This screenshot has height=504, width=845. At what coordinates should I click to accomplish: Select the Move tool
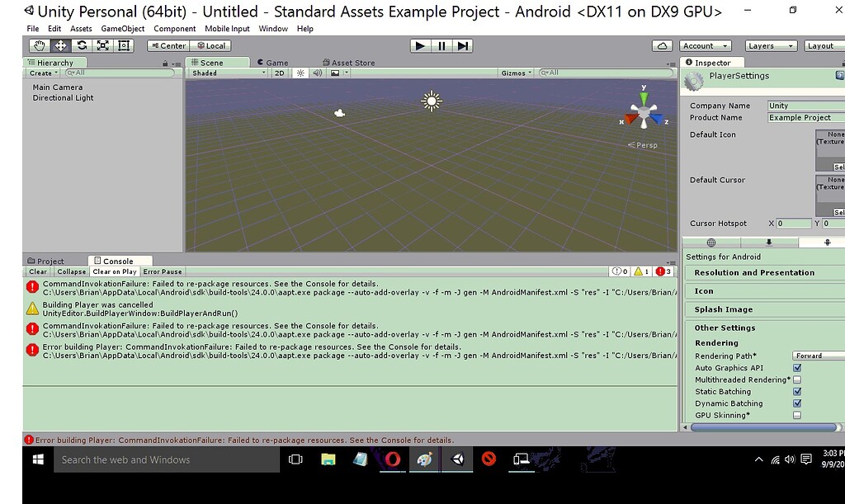click(59, 45)
